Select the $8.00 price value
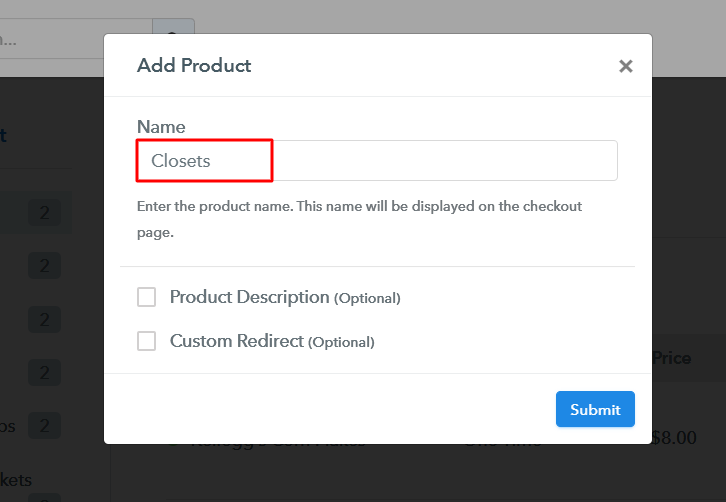Image resolution: width=726 pixels, height=502 pixels. [673, 438]
